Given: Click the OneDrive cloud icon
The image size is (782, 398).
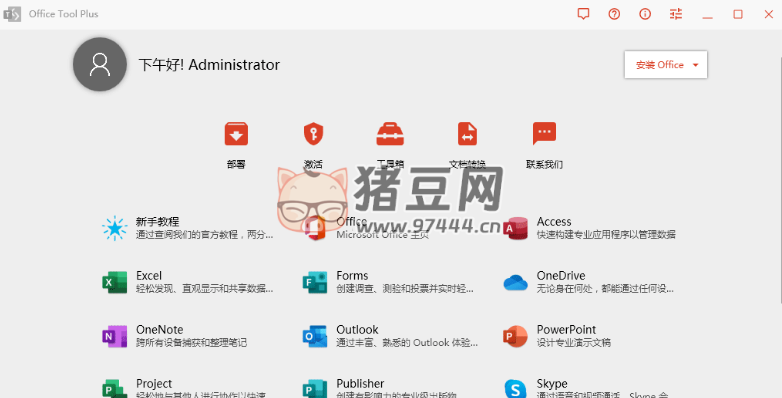Looking at the screenshot, I should 515,282.
